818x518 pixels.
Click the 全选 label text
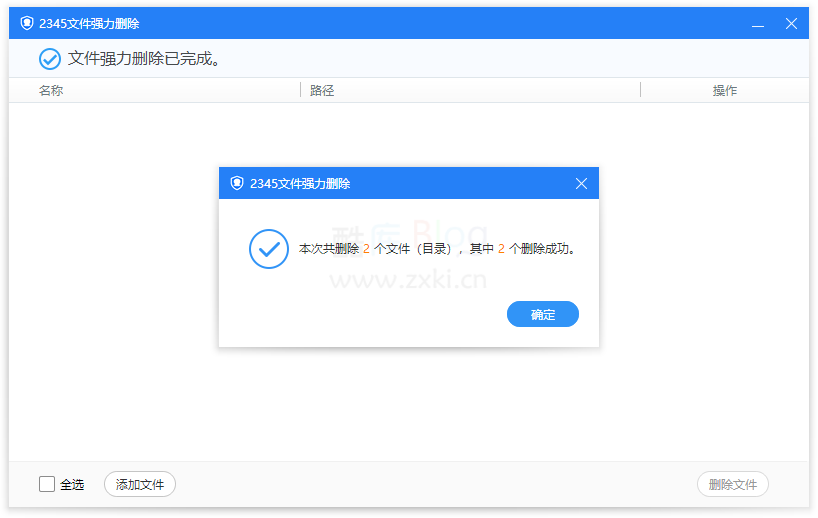[x=72, y=485]
